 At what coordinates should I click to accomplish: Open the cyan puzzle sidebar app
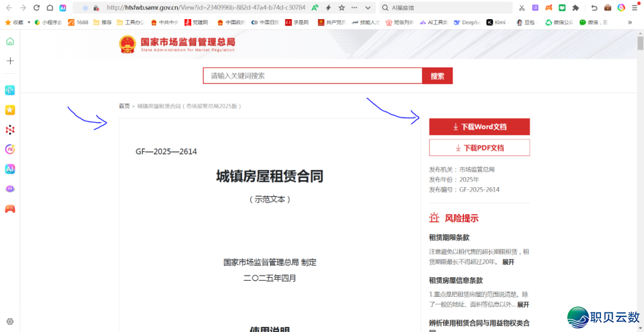coord(10,90)
